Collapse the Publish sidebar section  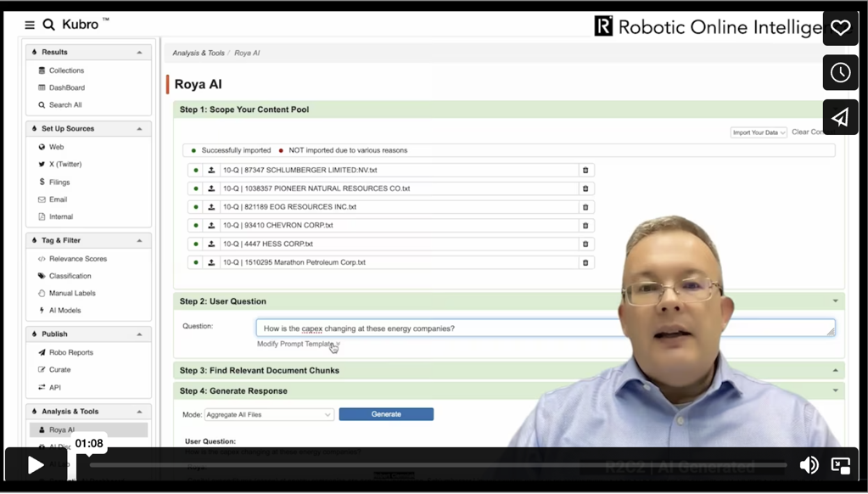click(139, 334)
